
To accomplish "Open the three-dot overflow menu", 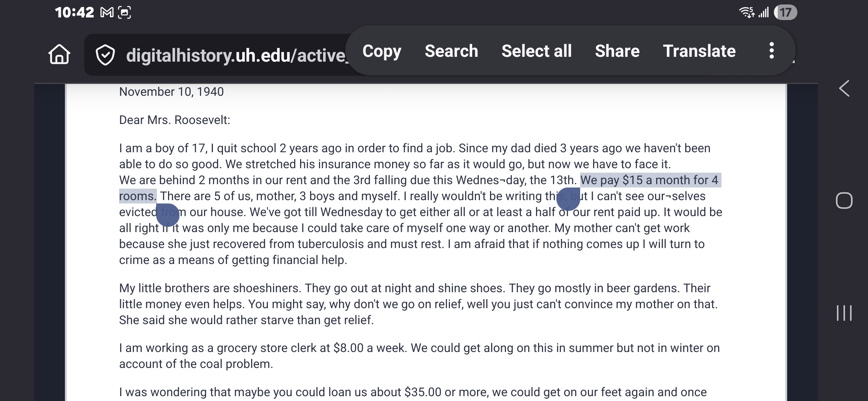I will pos(772,51).
